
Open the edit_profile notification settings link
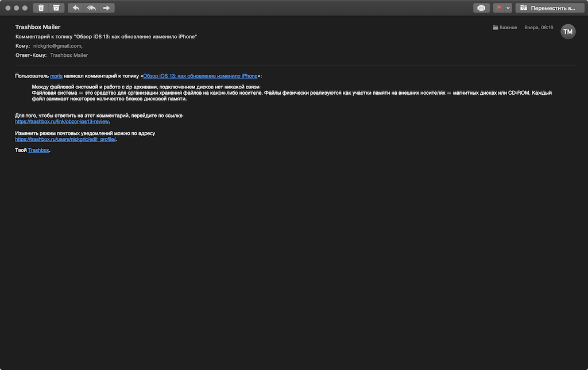click(65, 139)
